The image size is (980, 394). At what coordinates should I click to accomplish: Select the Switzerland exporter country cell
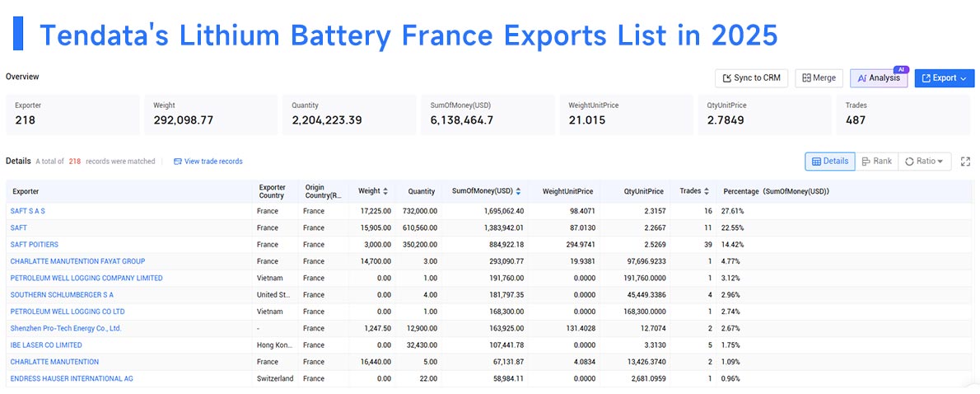point(275,378)
